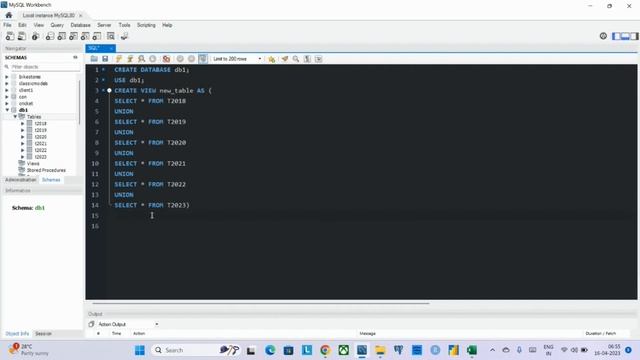Open inspector for selected object icon
This screenshot has height=360, width=640.
pyautogui.click(x=36, y=36)
